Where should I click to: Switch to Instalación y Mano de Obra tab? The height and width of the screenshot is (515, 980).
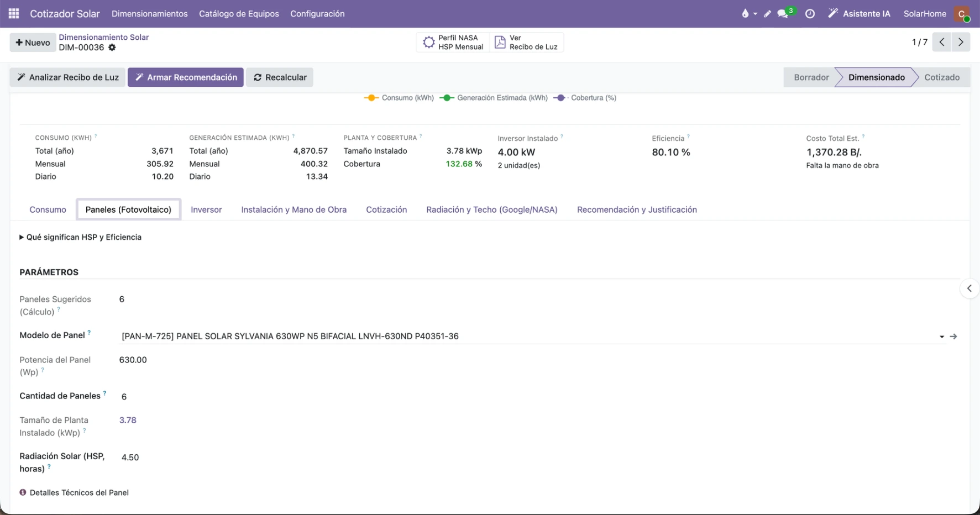coord(294,209)
